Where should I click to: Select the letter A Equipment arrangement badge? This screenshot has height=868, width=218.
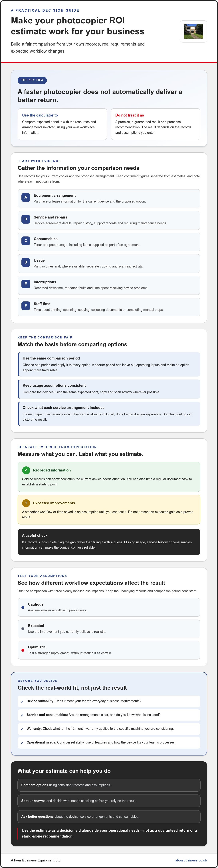click(x=26, y=197)
